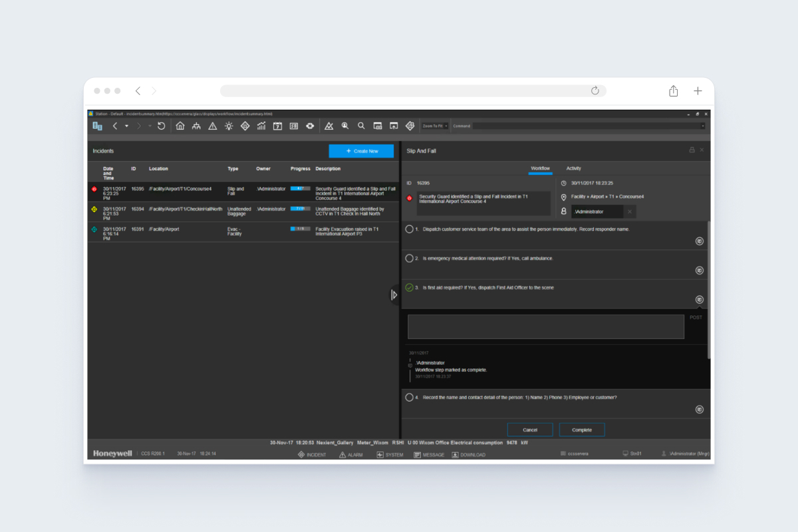Select the Slip and Fall incident row
The height and width of the screenshot is (532, 798).
click(x=243, y=192)
